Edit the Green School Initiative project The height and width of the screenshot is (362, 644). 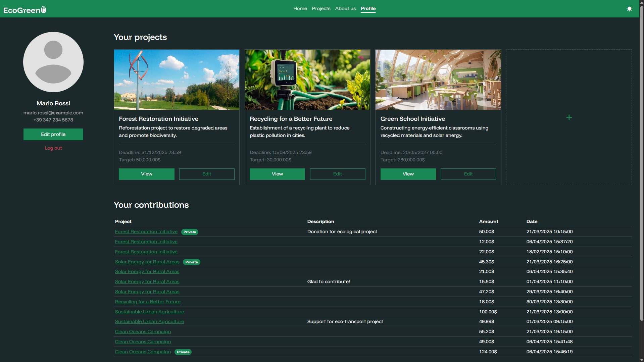[x=468, y=174]
